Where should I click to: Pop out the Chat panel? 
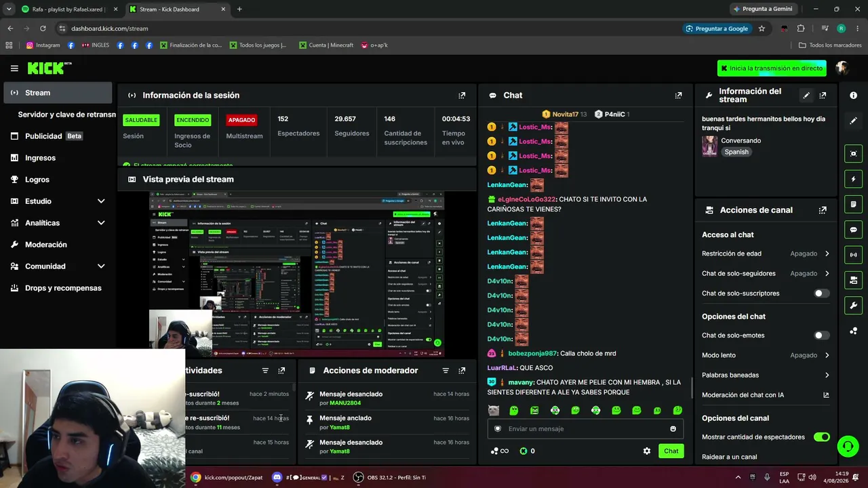[678, 96]
